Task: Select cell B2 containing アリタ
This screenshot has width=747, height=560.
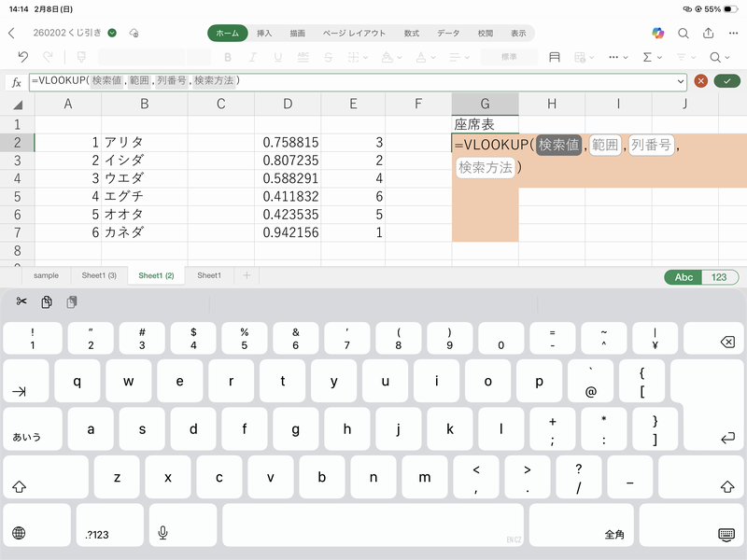Action: [x=145, y=143]
